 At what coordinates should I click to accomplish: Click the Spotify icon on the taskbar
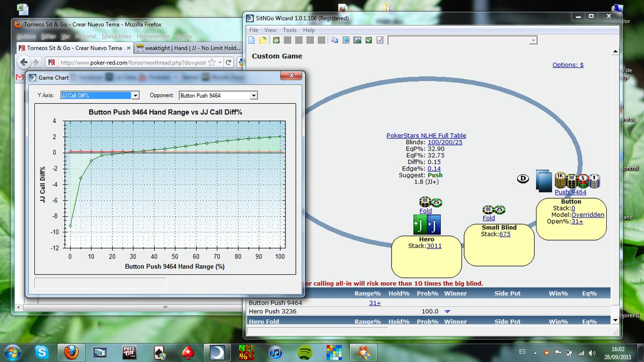[x=305, y=353]
